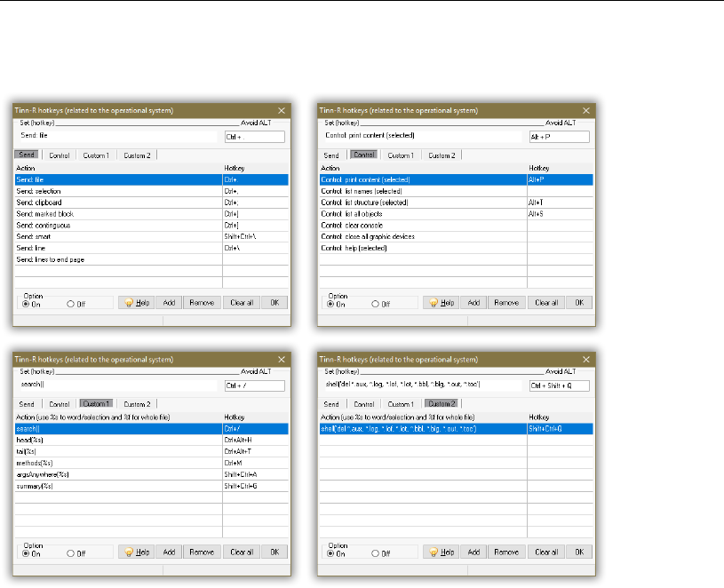Open Custom 1 tab in shell del dialog
This screenshot has width=724, height=588.
coord(401,404)
